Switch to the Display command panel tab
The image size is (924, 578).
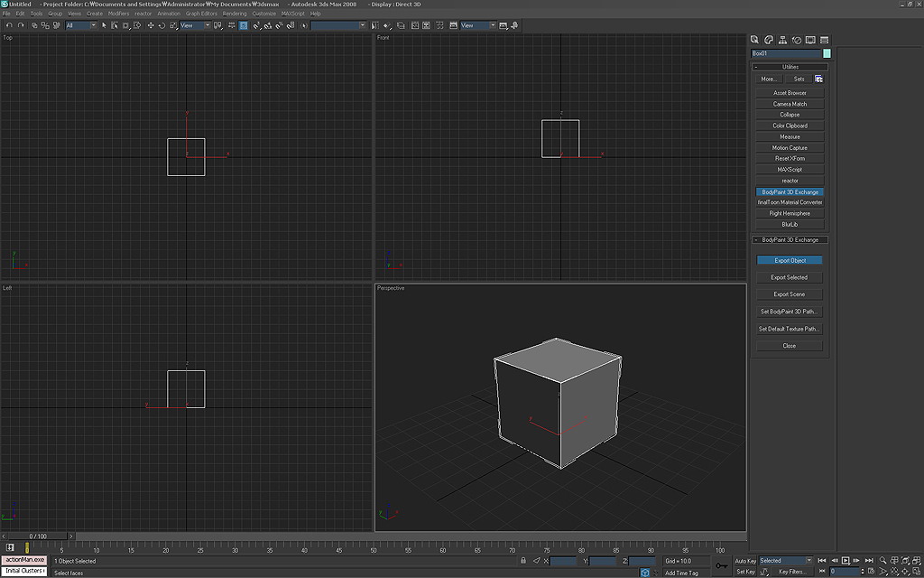click(810, 40)
